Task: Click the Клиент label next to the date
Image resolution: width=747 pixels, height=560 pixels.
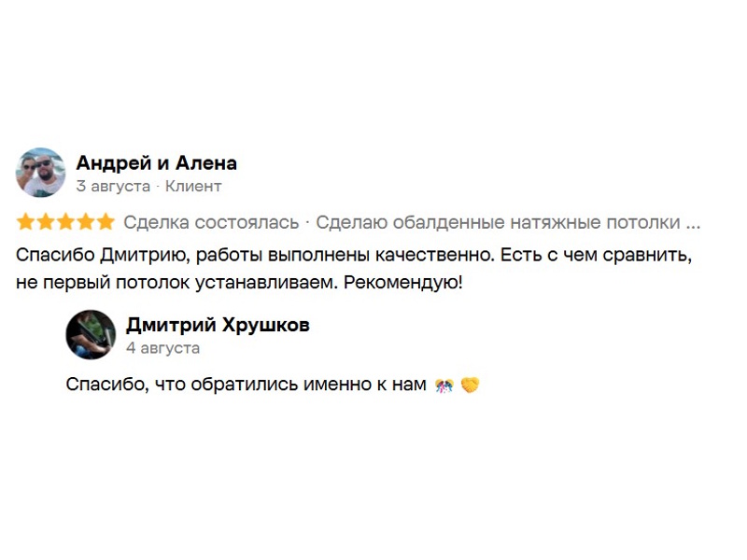Action: pos(193,186)
